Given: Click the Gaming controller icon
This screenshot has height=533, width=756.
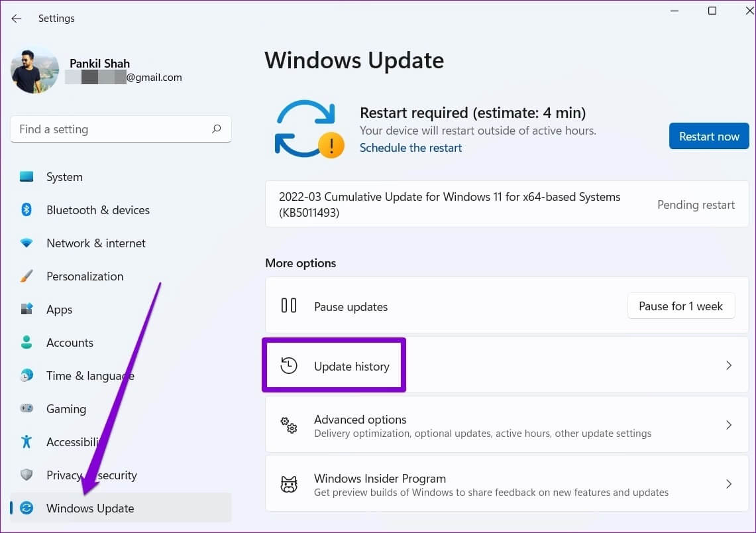Looking at the screenshot, I should click(27, 408).
